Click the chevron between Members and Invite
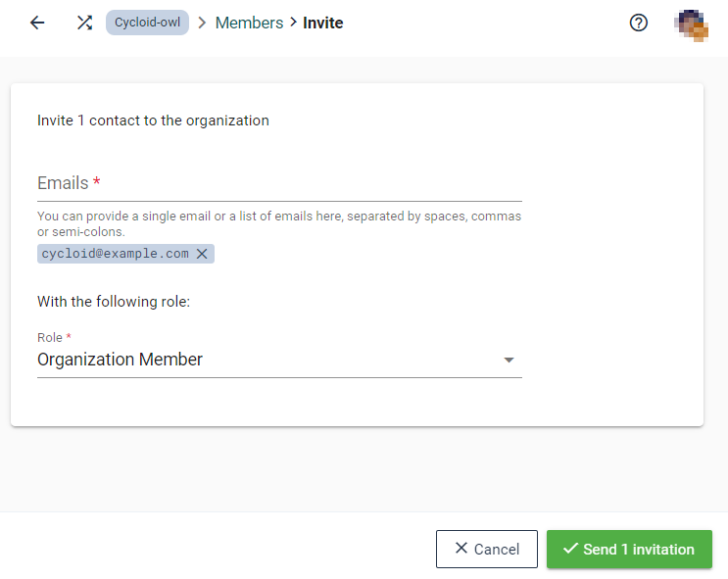The height and width of the screenshot is (579, 728). (293, 23)
